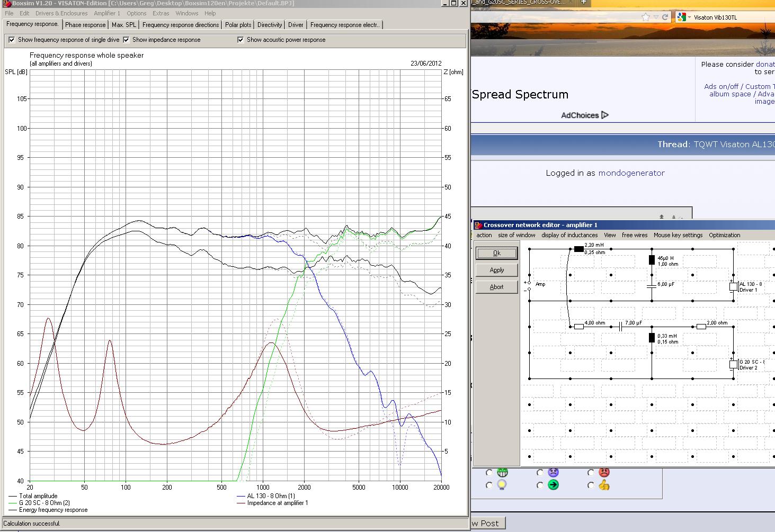Switch to Phase response tab
This screenshot has height=532, width=775.
pos(85,25)
